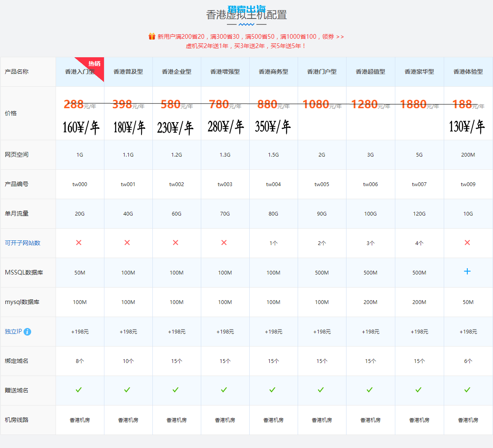Click the 独立IP row label link
This screenshot has height=448, width=493.
13,331
